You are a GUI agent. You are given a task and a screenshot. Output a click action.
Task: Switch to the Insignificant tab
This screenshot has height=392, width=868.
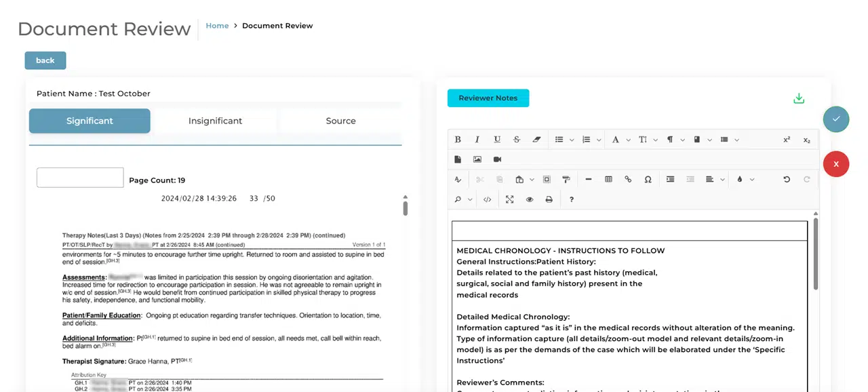coord(215,121)
